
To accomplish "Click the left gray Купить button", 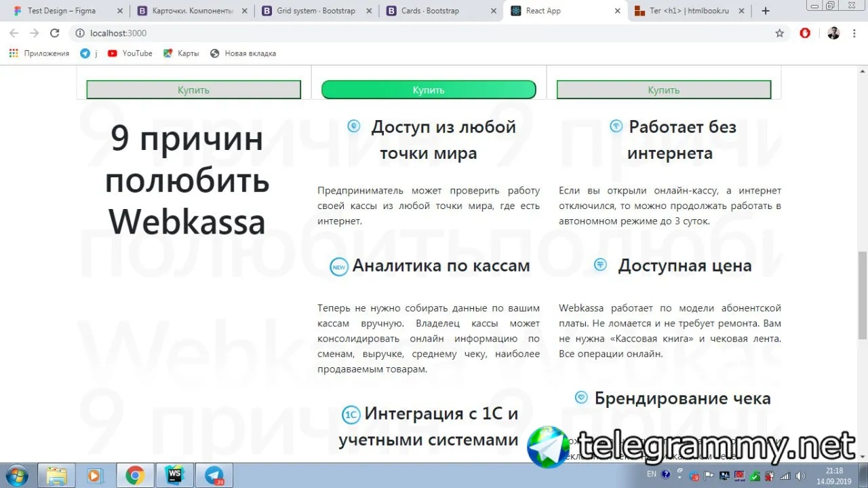I will click(193, 90).
